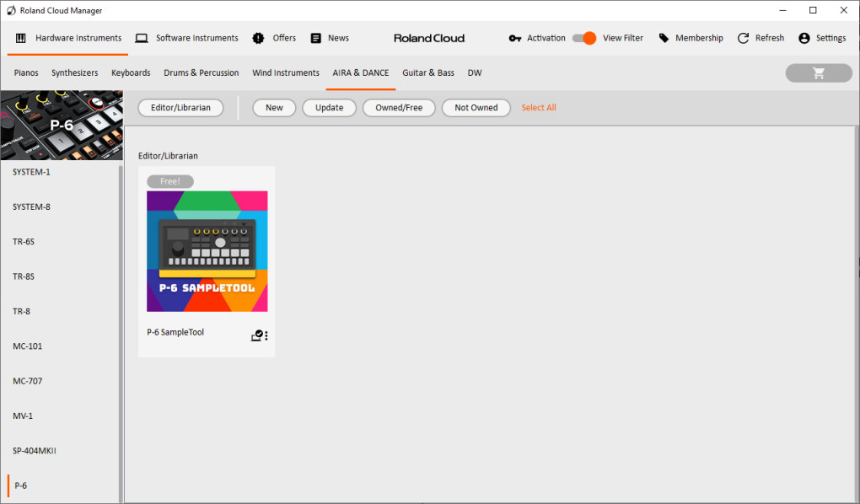Viewport: 860px width, 504px height.
Task: Select the Keyboards category tab
Action: pos(131,72)
